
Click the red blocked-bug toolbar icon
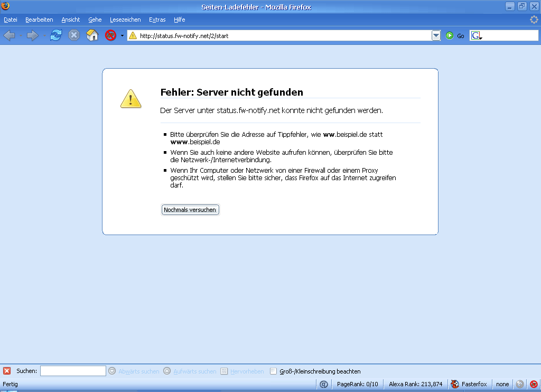point(110,35)
